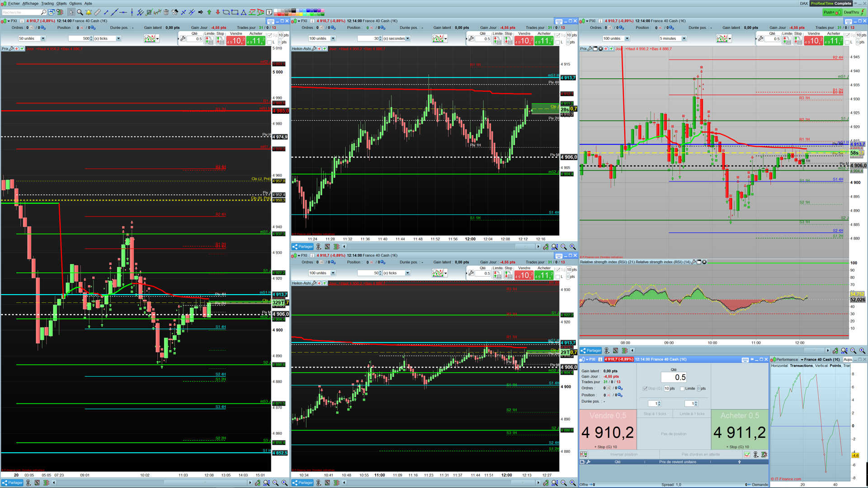868x488 pixels.
Task: Toggle the L checkbox in left chart panel
Action: [x=269, y=42]
